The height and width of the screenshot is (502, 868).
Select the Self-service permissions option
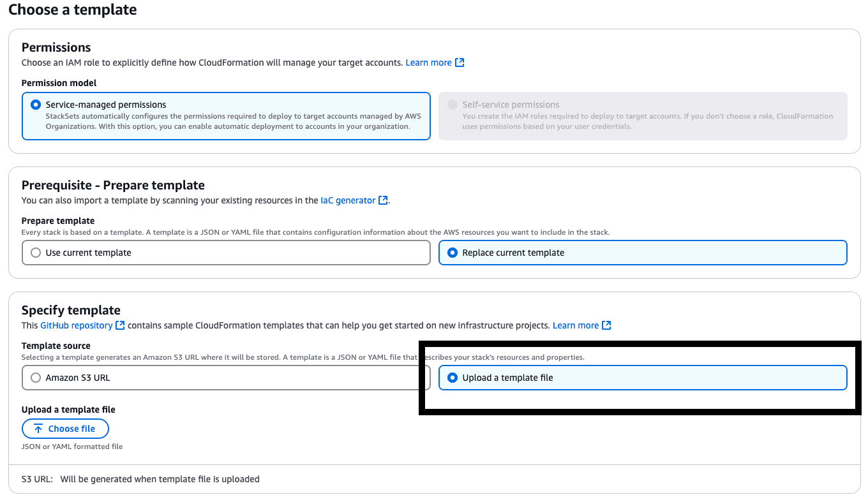(452, 105)
